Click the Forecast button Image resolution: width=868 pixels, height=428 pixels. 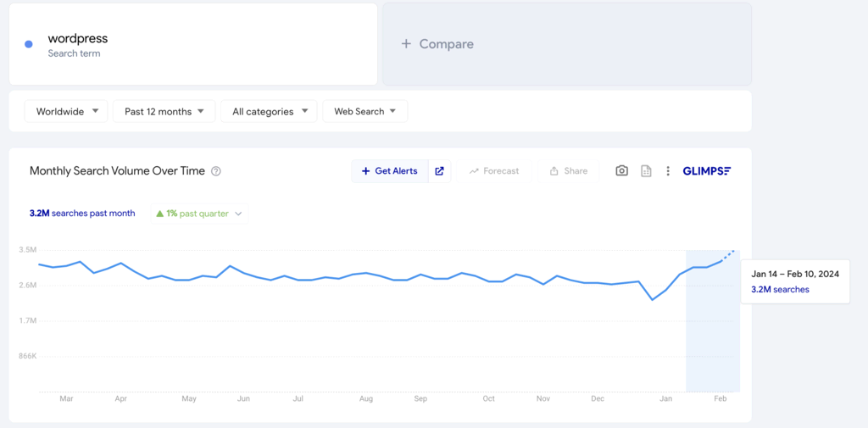pyautogui.click(x=494, y=171)
